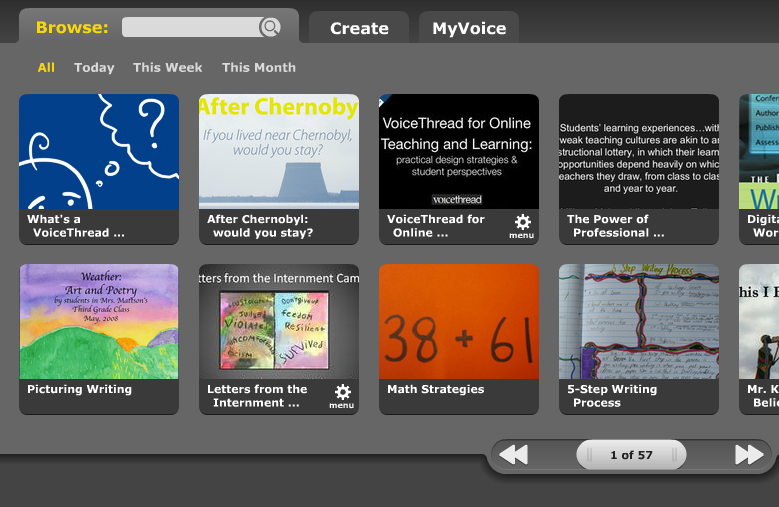Show All threads filter
Screen dimensions: 779x507
[46, 68]
